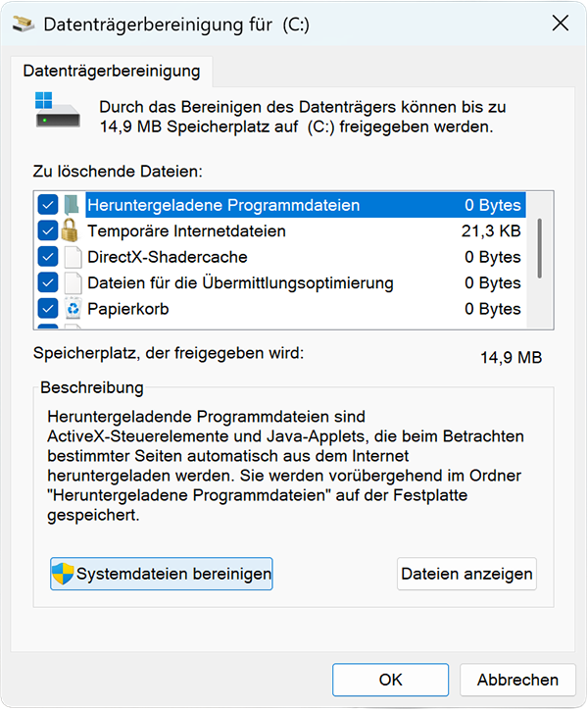Uncheck the Papierkorb checkbox

click(48, 309)
